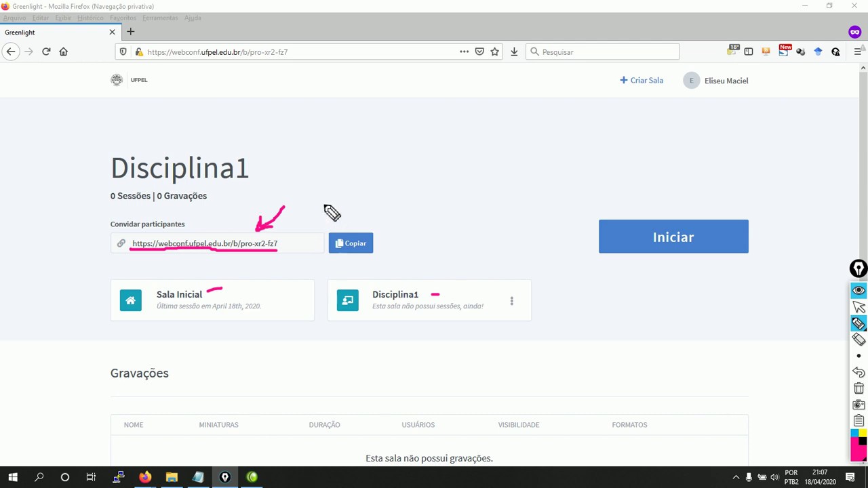
Task: Click the pen nib icon of the annotation toolbar
Action: 859,269
